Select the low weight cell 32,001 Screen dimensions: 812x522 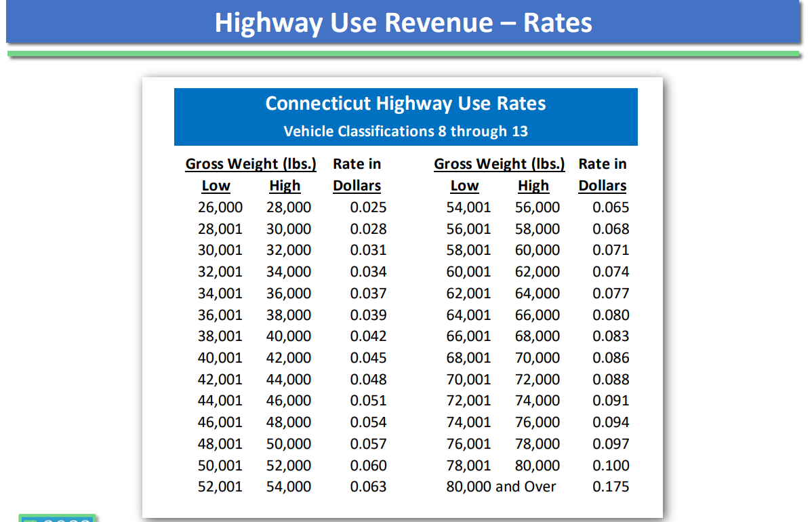click(x=220, y=272)
